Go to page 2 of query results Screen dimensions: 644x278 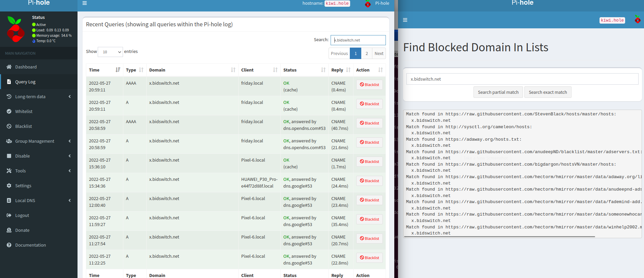click(x=367, y=53)
